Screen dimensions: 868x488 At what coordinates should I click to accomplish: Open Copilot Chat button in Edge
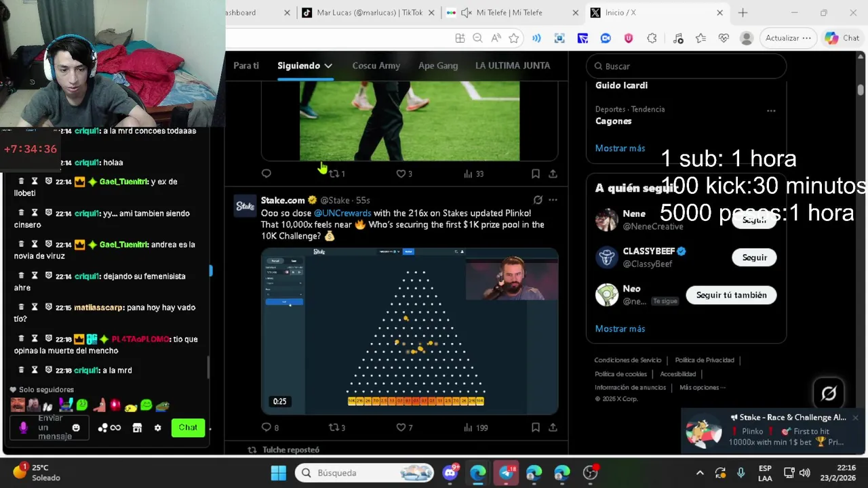tap(842, 38)
